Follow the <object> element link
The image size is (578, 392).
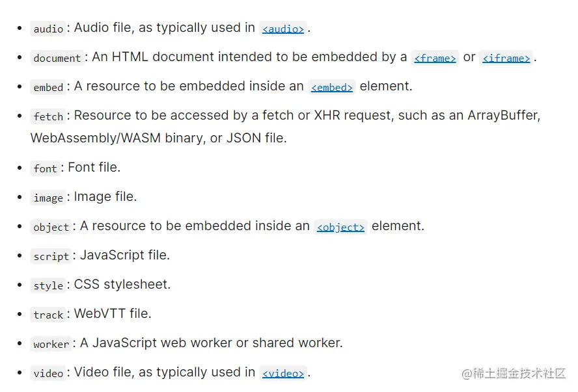coord(340,227)
